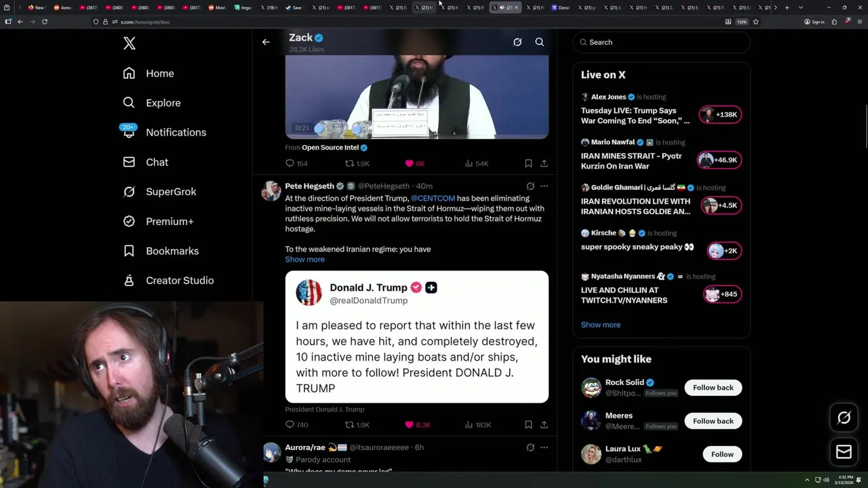
Task: Unlike the video post with 6K likes
Action: tap(414, 163)
